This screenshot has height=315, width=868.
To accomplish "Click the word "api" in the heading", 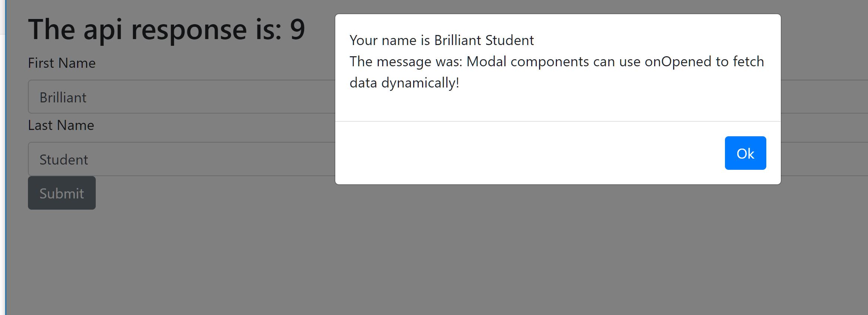I will 103,29.
